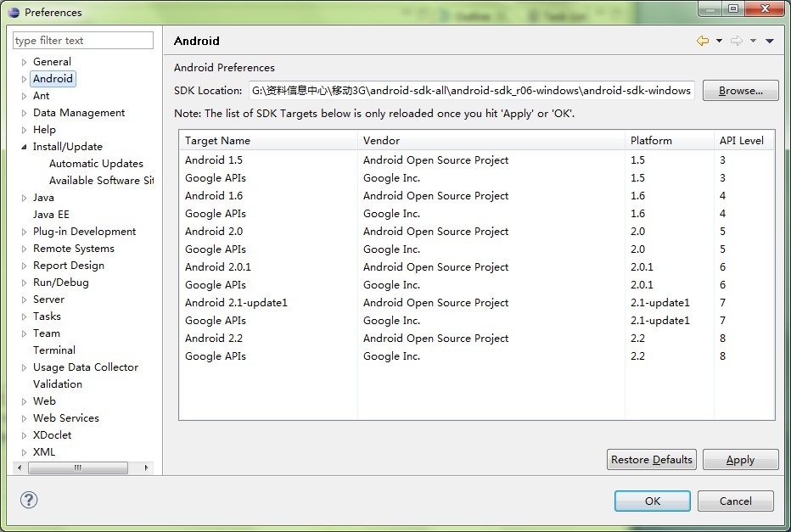This screenshot has width=791, height=532.
Task: Select Validation preference page
Action: (x=58, y=384)
